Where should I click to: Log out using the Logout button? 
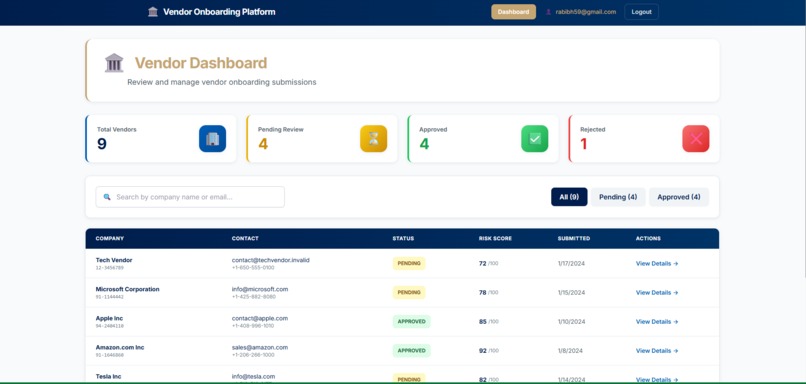coord(642,12)
